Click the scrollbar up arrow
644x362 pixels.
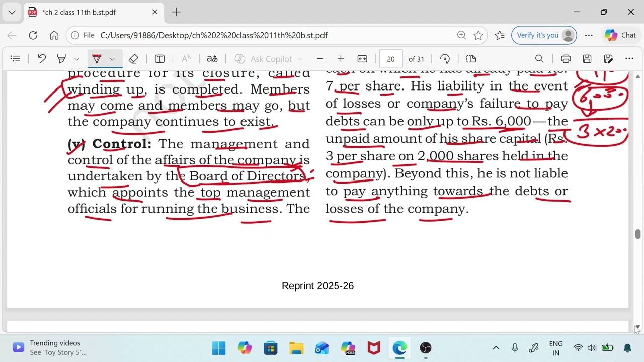click(638, 76)
